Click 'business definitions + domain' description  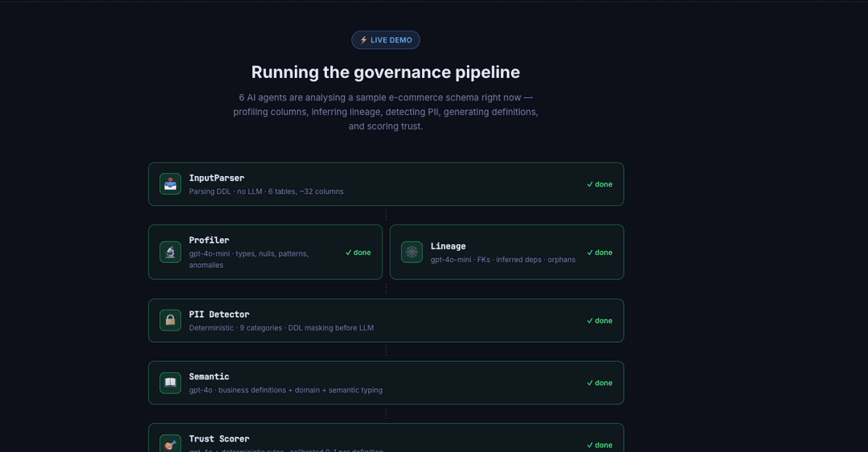pos(285,390)
